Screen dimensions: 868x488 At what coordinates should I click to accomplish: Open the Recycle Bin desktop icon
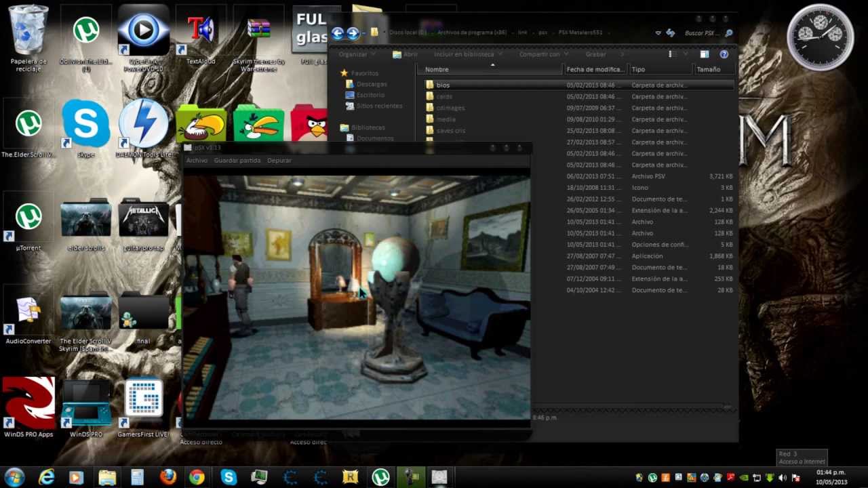(28, 37)
